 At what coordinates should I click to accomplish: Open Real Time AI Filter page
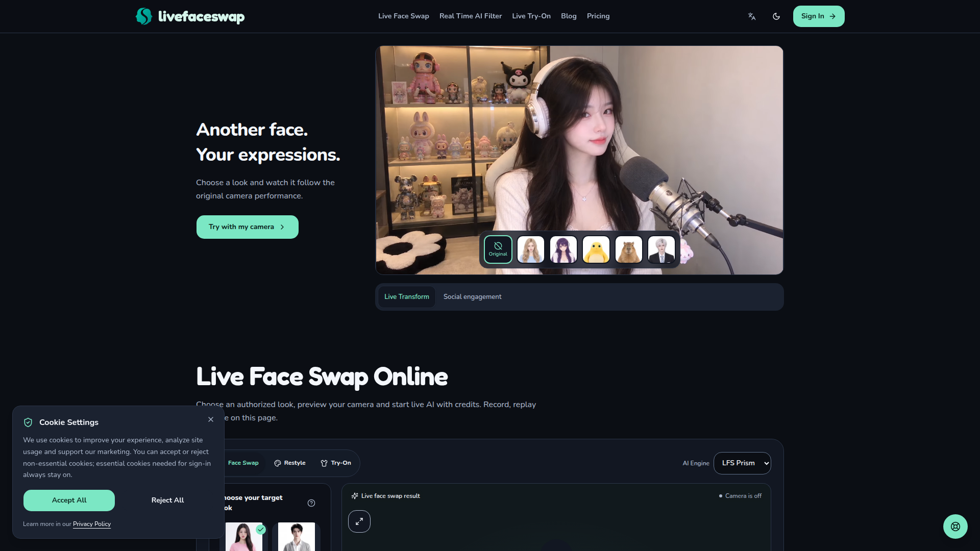pyautogui.click(x=471, y=16)
